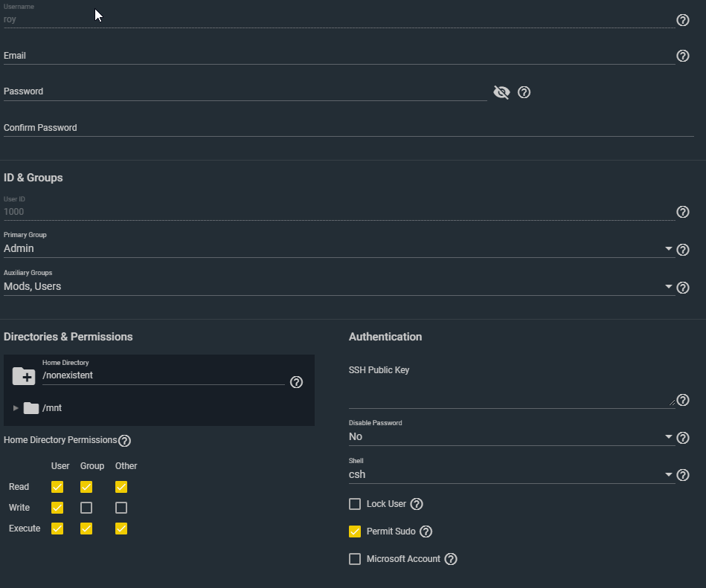Toggle password visibility eye icon
Screen dimensions: 706x588
(x=501, y=92)
